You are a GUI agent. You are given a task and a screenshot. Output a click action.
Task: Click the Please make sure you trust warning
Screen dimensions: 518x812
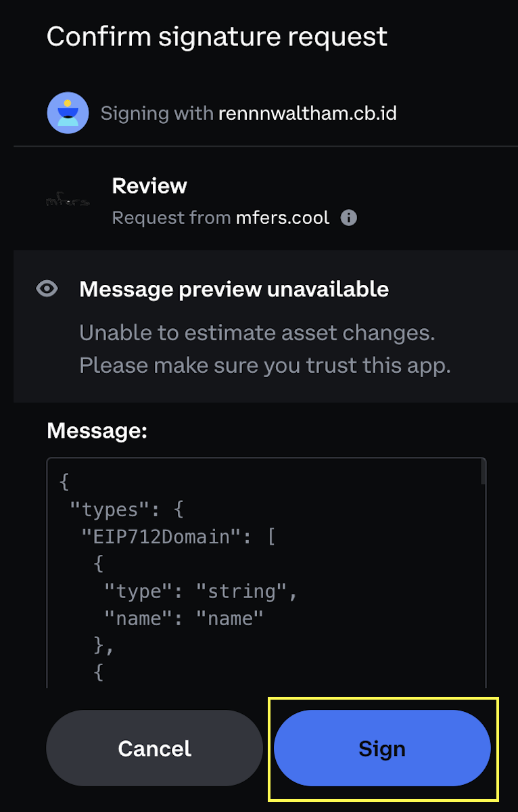tap(265, 365)
